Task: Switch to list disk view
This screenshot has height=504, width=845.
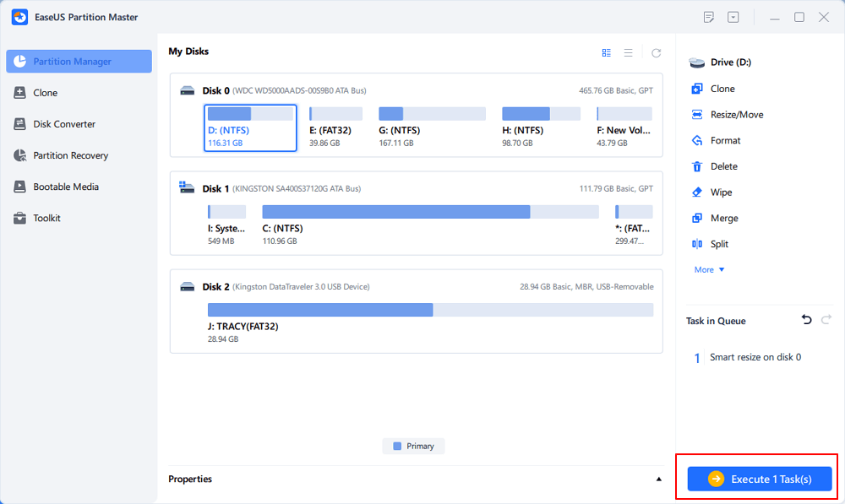Action: tap(629, 52)
